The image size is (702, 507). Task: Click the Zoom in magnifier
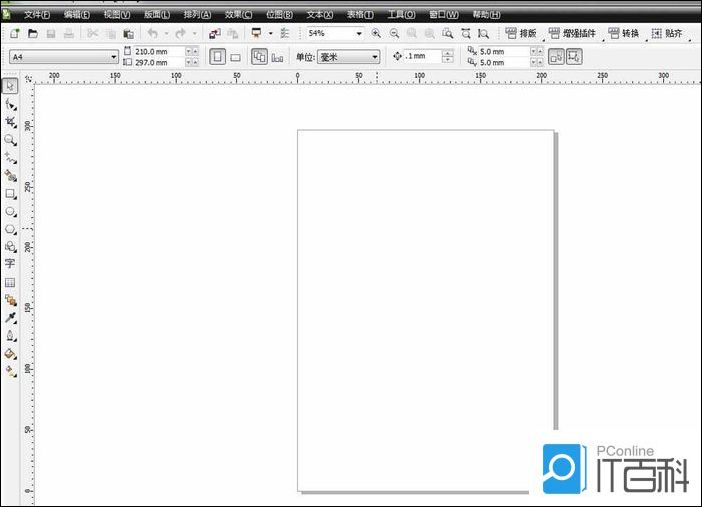[376, 33]
